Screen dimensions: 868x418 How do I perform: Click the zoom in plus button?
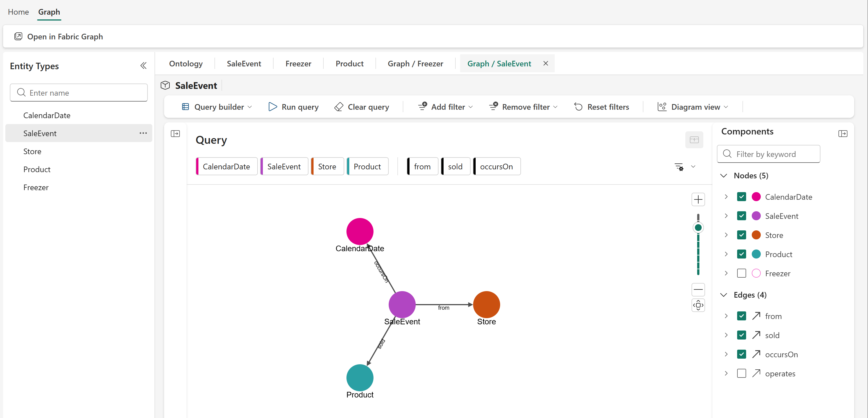click(698, 199)
